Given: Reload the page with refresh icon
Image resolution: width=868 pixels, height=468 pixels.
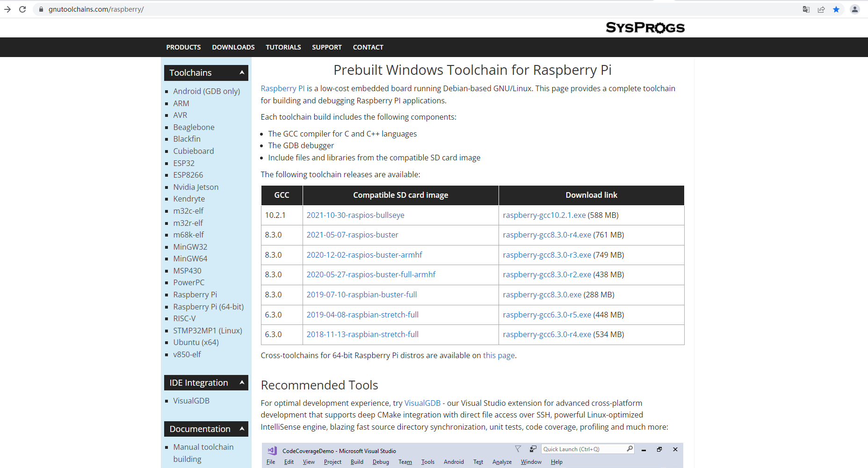Looking at the screenshot, I should 22,9.
